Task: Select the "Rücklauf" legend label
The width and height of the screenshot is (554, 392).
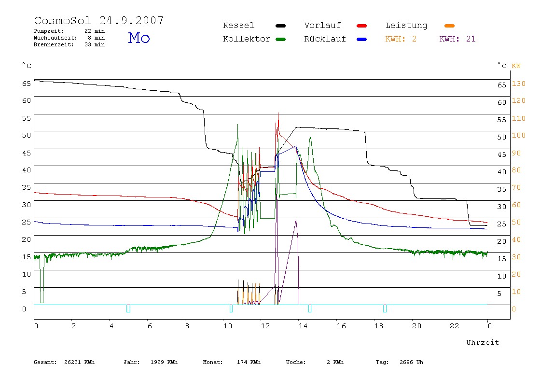Action: tap(325, 39)
